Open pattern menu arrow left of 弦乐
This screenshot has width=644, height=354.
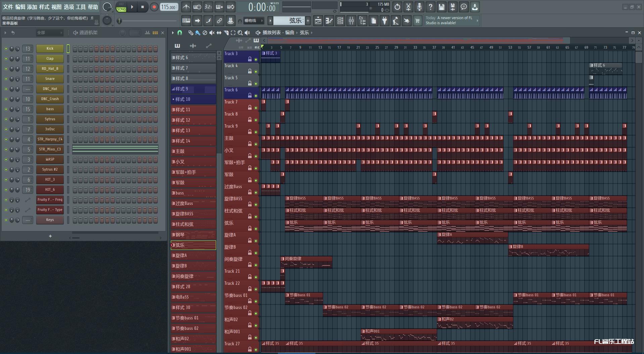pos(270,21)
